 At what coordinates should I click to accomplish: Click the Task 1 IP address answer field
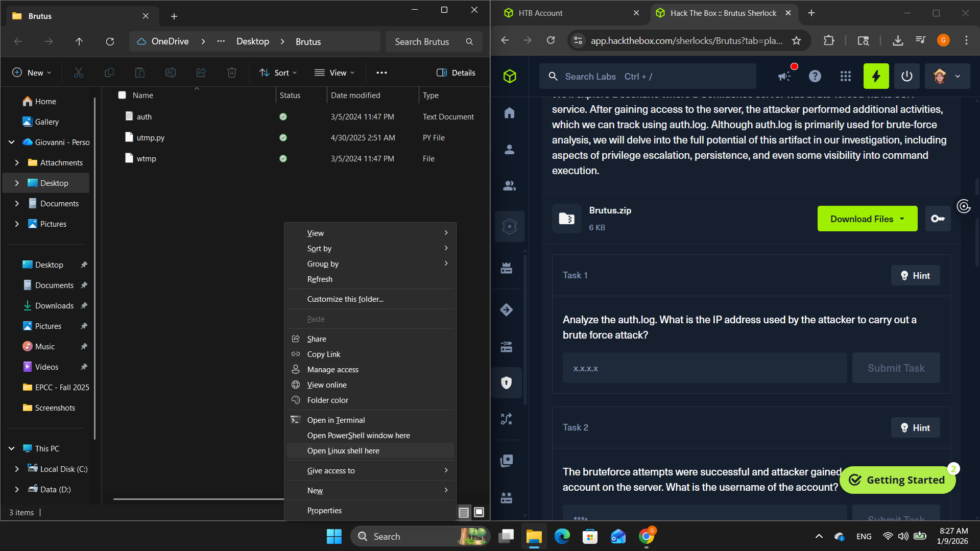pyautogui.click(x=705, y=368)
